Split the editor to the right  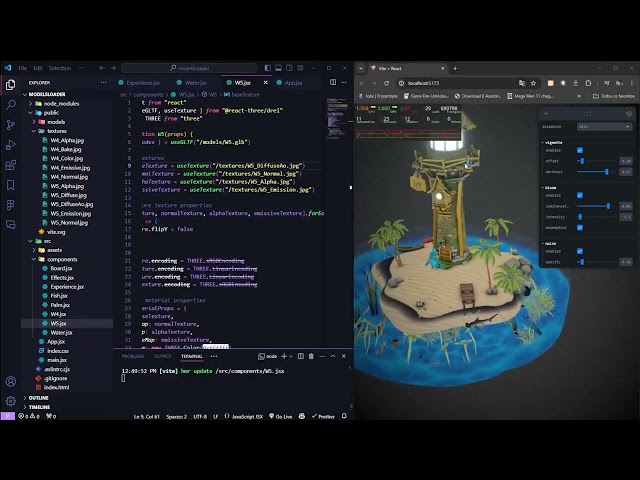333,82
